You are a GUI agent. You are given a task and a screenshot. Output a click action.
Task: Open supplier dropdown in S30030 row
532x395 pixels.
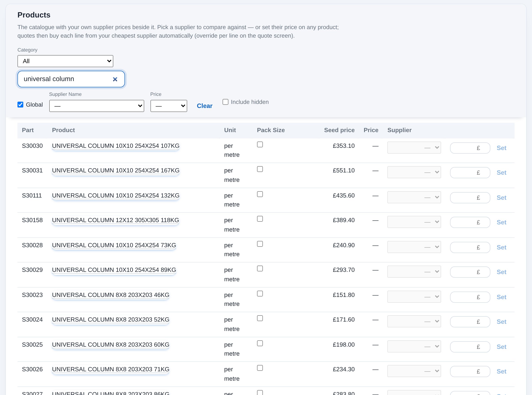pos(414,148)
